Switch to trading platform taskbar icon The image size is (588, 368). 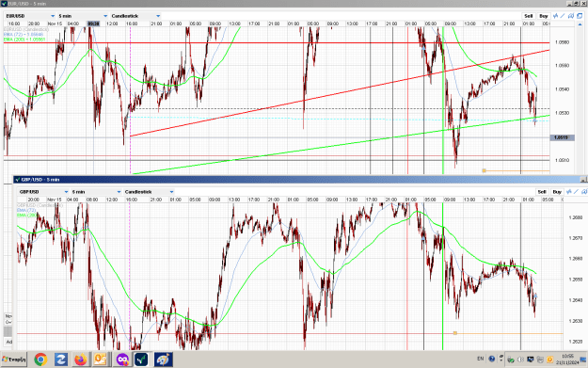tap(141, 360)
